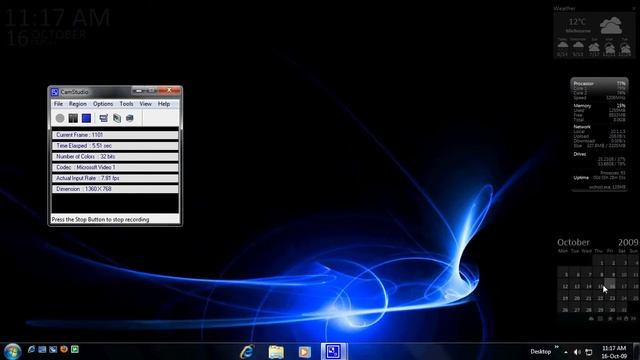
Task: Select the Actual Input Rate row
Action: coord(115,178)
